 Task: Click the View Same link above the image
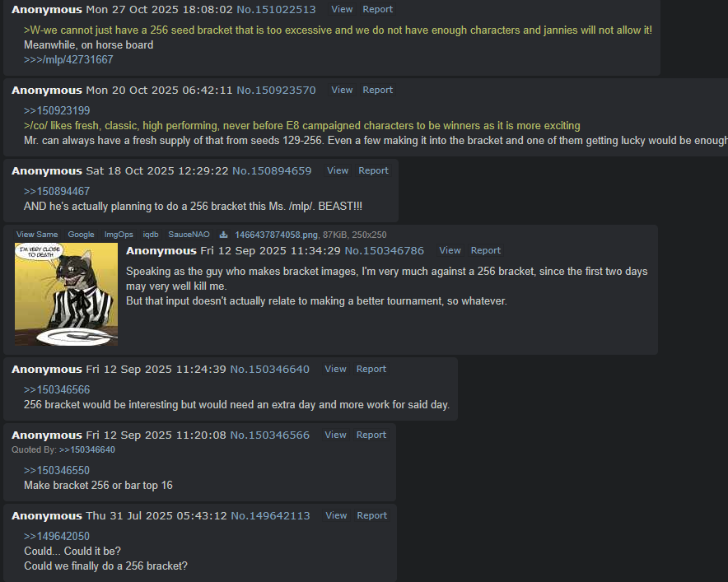37,235
